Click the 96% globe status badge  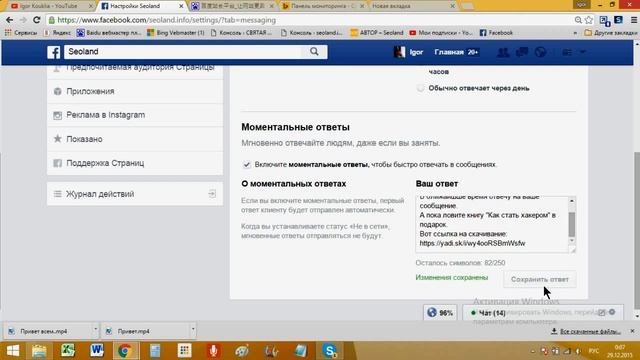[x=440, y=313]
